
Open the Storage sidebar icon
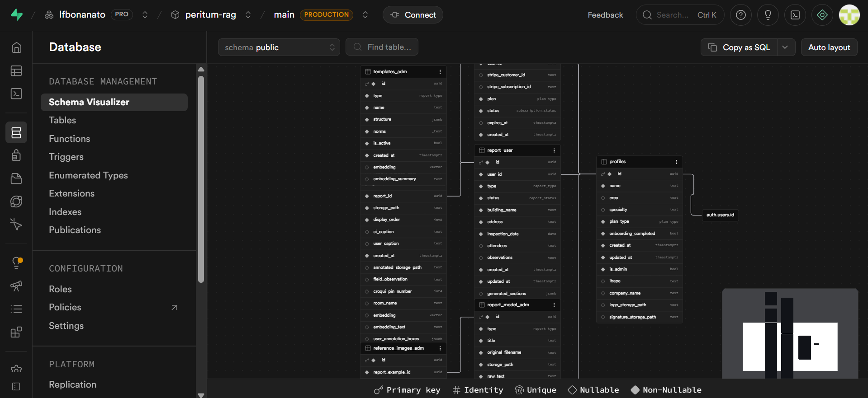tap(16, 178)
